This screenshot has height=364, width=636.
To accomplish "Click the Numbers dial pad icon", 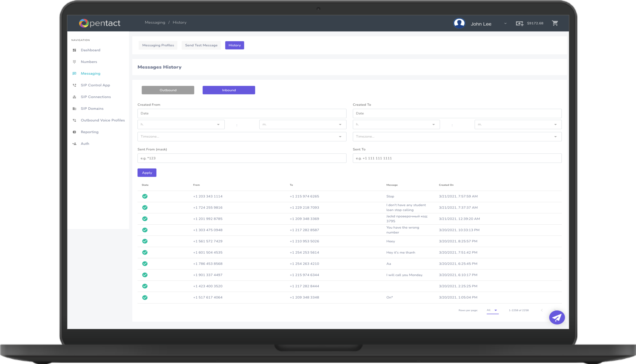I will click(x=74, y=62).
